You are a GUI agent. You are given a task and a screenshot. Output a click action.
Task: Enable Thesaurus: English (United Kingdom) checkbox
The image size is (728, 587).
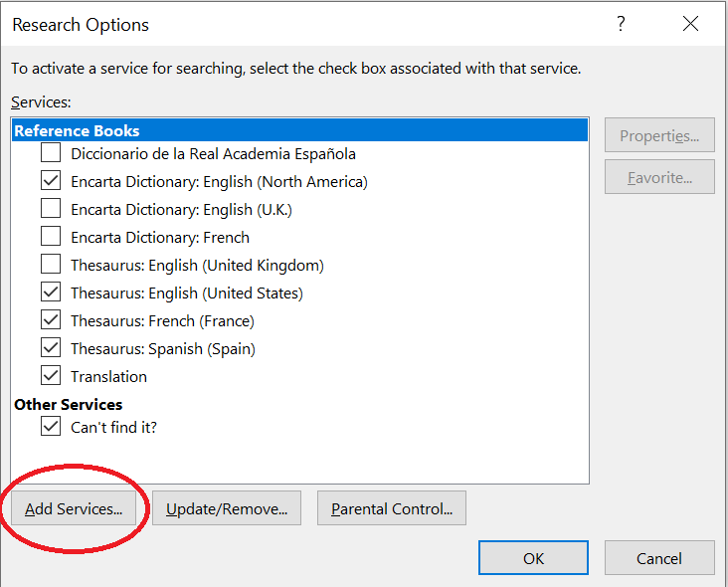(x=51, y=264)
